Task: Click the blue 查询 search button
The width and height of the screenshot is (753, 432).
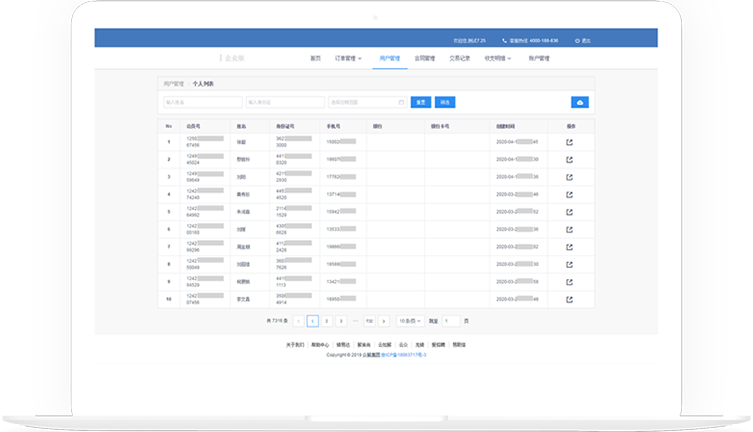Action: 421,102
